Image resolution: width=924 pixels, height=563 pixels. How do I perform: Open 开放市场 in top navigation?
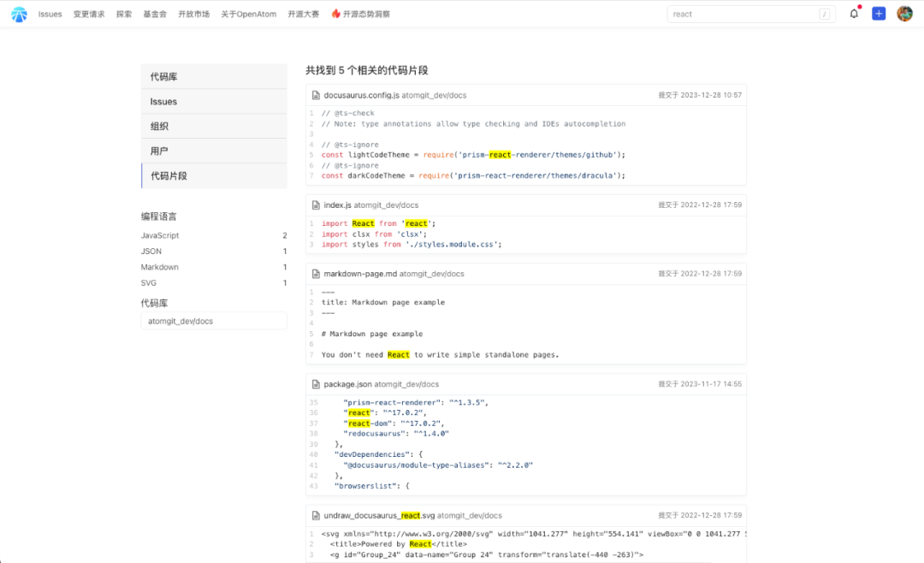tap(194, 15)
